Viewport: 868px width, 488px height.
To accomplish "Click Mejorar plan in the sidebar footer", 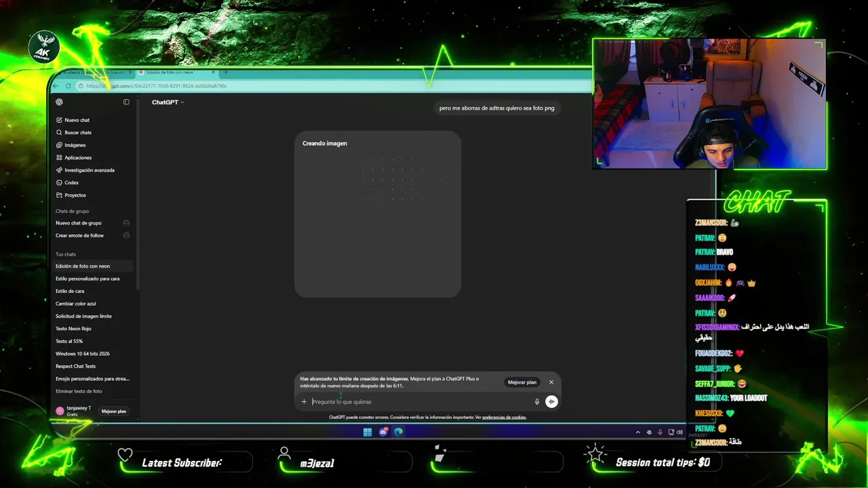I will (x=114, y=411).
